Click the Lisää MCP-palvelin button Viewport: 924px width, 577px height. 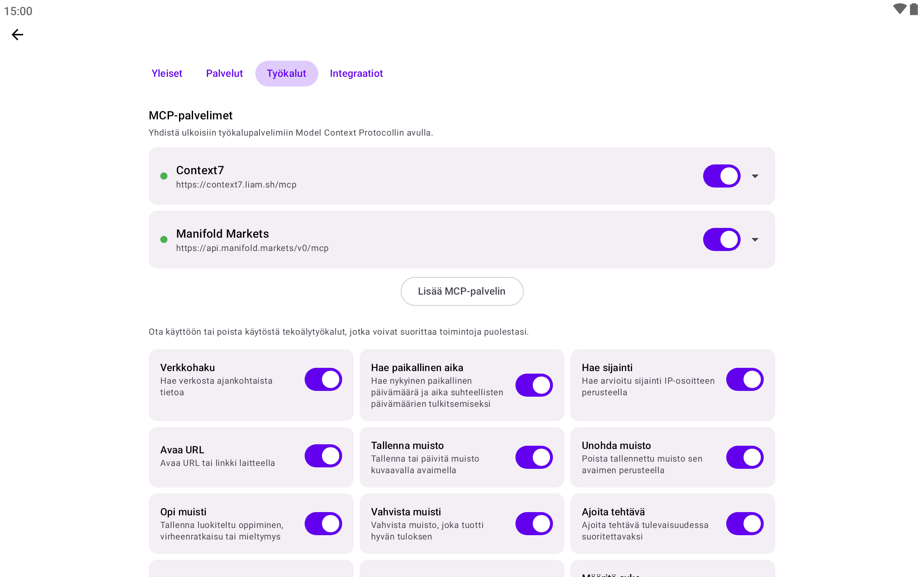462,291
